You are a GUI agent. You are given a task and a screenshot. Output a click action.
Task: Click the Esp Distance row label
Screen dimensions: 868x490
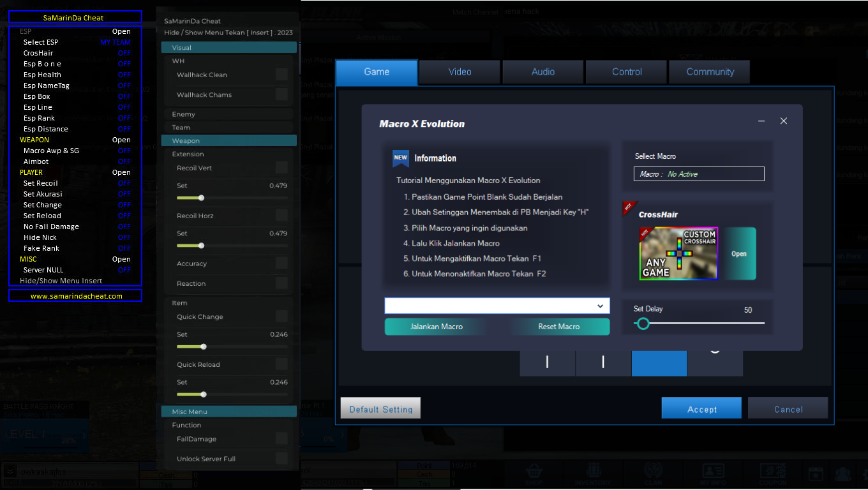pos(45,129)
